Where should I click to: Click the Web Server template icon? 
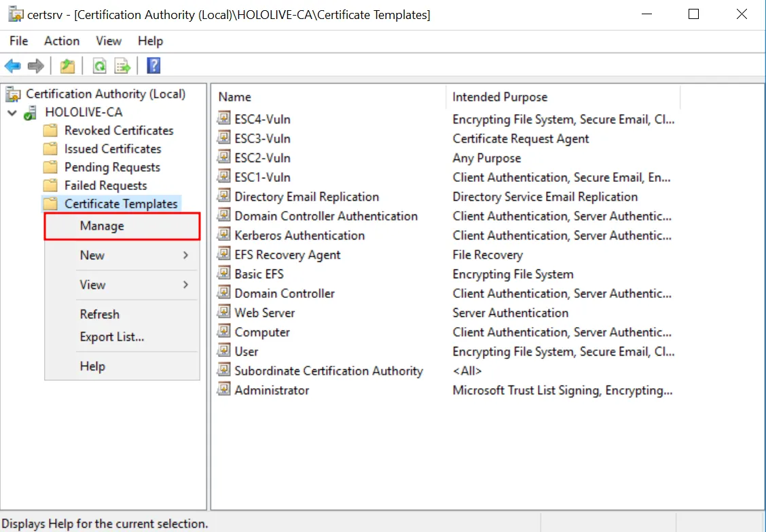[x=223, y=312]
